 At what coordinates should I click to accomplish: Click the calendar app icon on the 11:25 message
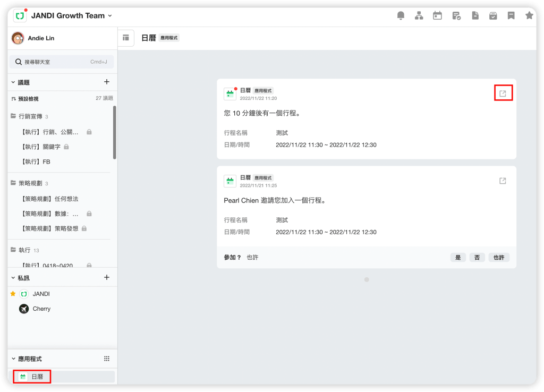(x=230, y=181)
